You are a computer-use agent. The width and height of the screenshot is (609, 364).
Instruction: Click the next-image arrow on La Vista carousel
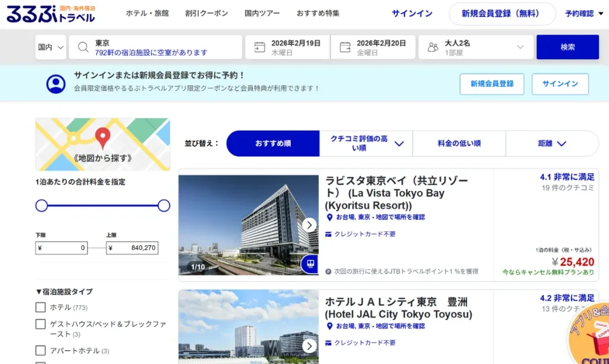tap(309, 225)
